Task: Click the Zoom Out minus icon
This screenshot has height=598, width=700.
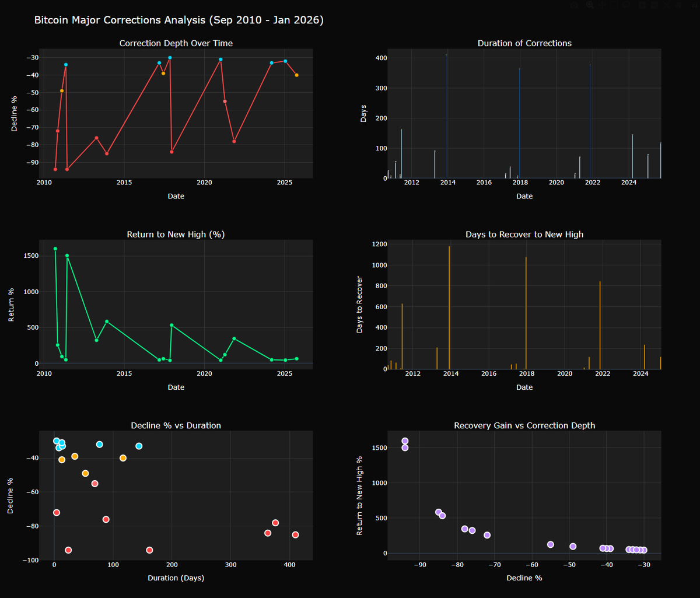Action: (x=654, y=5)
